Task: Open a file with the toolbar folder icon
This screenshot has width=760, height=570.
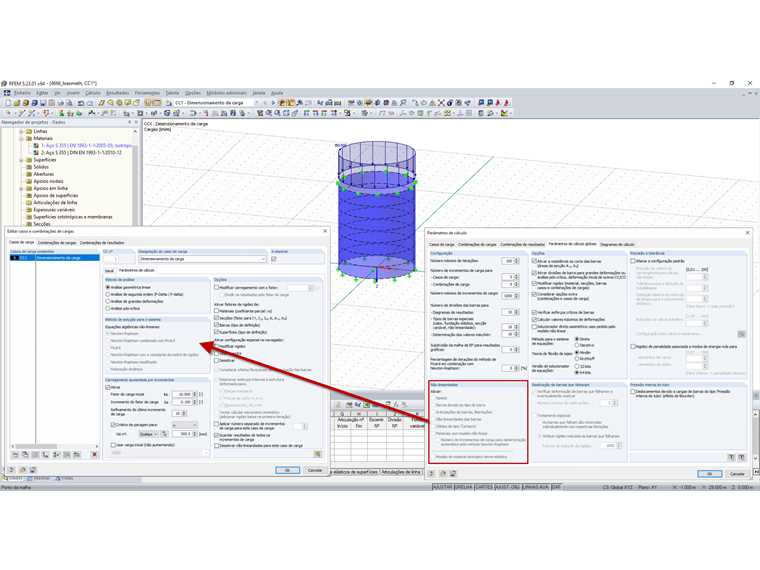Action: pos(17,103)
